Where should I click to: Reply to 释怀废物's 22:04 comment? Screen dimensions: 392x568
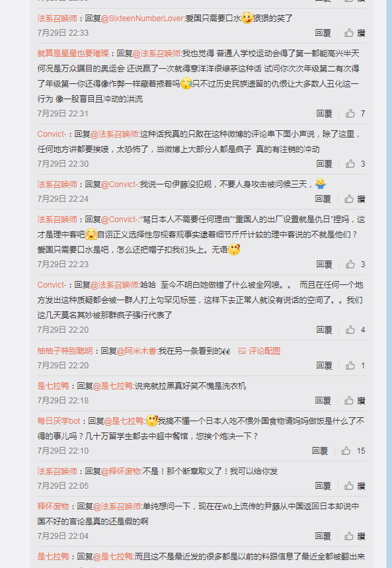coord(323,536)
